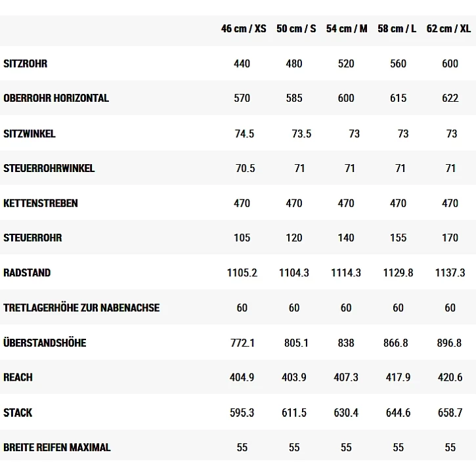Screen dimensions: 476x476
Task: Click the 46 cm / XS column header
Action: (x=244, y=29)
